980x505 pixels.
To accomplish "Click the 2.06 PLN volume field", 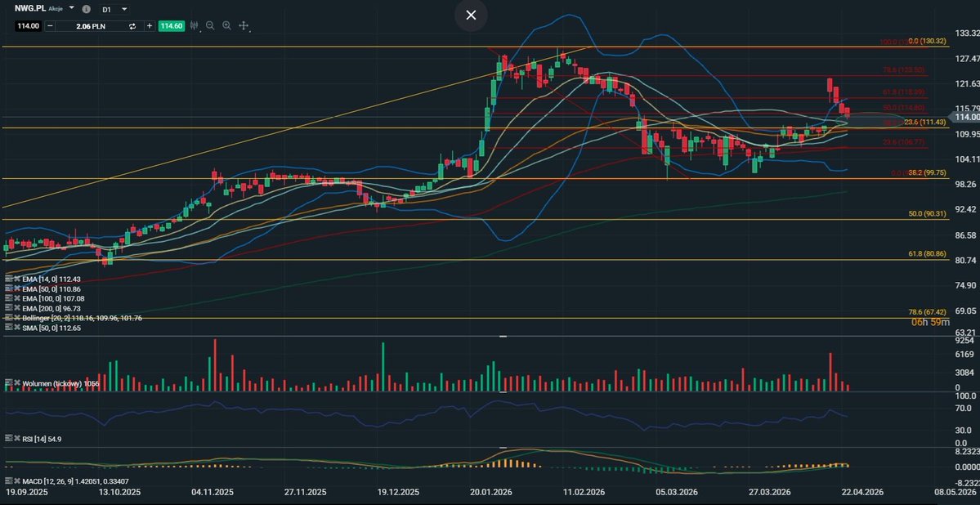I will pyautogui.click(x=91, y=25).
